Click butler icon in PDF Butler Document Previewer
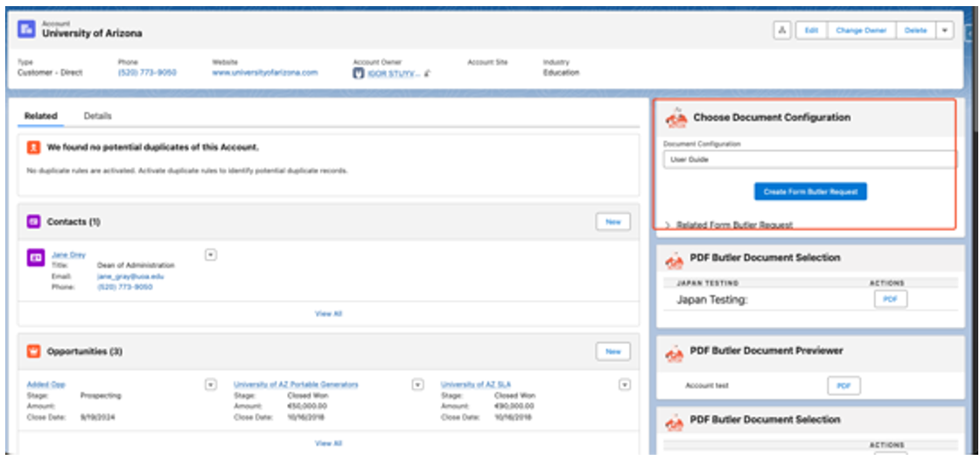 click(676, 352)
